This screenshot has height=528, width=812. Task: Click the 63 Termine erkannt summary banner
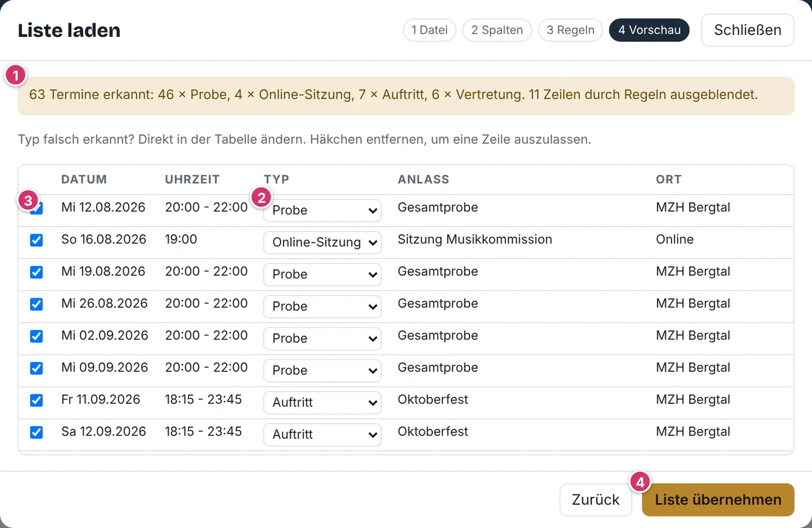[406, 96]
